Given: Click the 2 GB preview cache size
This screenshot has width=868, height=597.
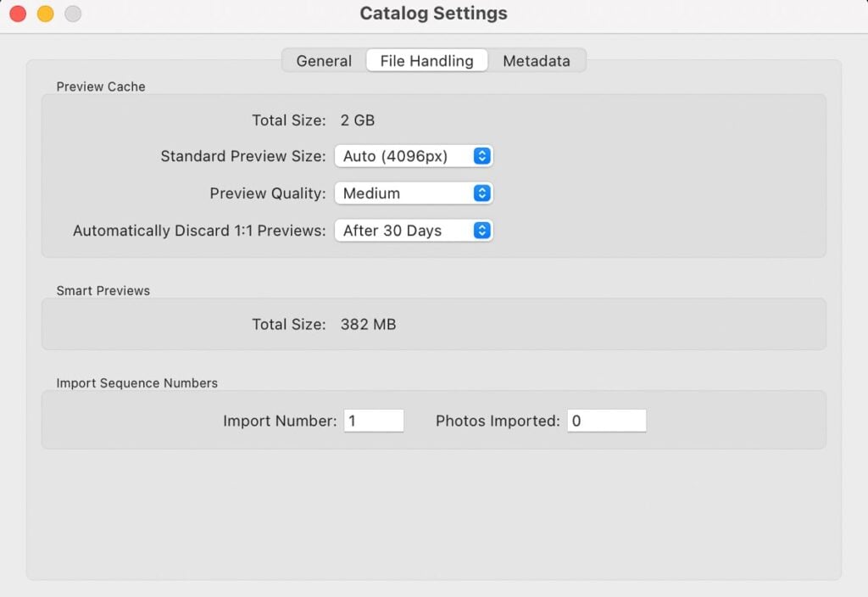Looking at the screenshot, I should pyautogui.click(x=357, y=120).
